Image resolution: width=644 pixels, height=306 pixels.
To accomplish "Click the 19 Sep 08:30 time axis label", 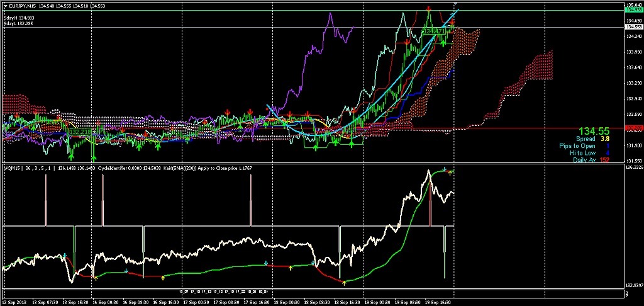I will 407,302.
